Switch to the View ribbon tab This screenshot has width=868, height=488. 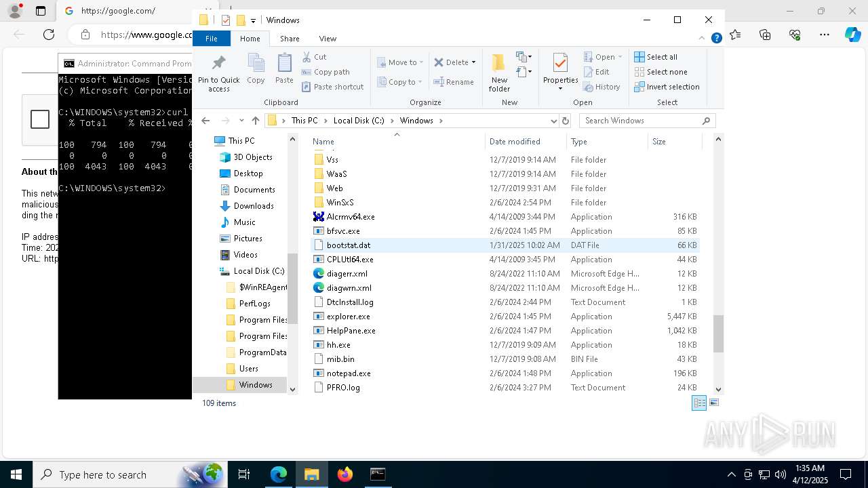pyautogui.click(x=328, y=39)
